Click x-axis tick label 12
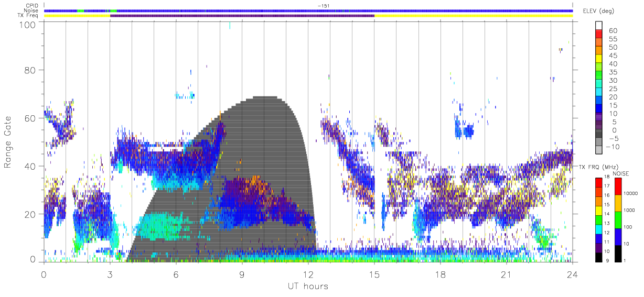The height and width of the screenshot is (297, 644). (x=308, y=274)
